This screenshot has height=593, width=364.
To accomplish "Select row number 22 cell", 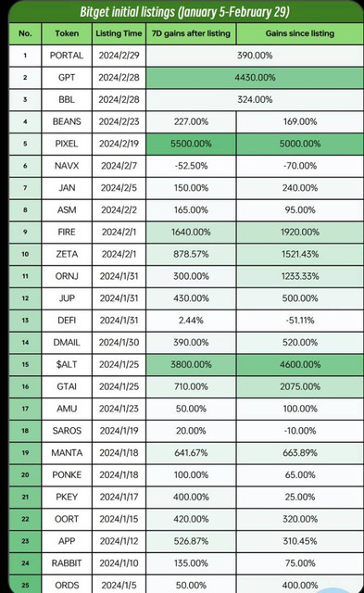I will pos(25,519).
